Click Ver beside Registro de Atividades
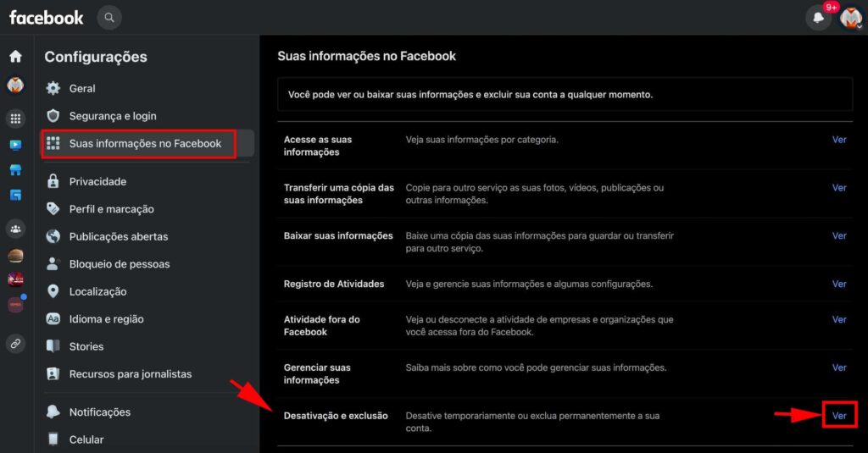 pyautogui.click(x=839, y=285)
